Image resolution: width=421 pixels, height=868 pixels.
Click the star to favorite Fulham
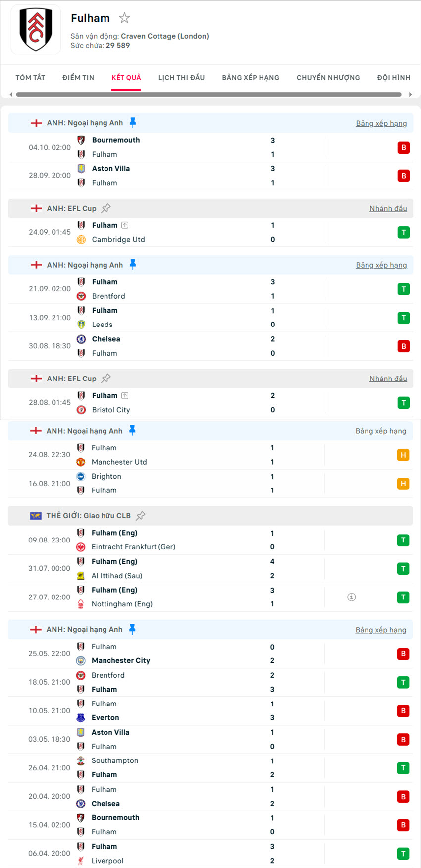point(124,18)
